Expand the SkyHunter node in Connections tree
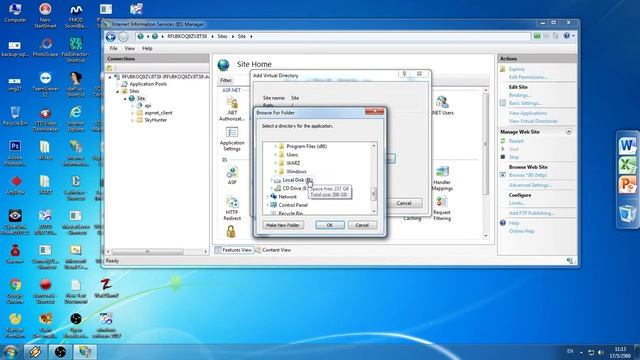Screen dimensions: 640x360 tap(132, 120)
